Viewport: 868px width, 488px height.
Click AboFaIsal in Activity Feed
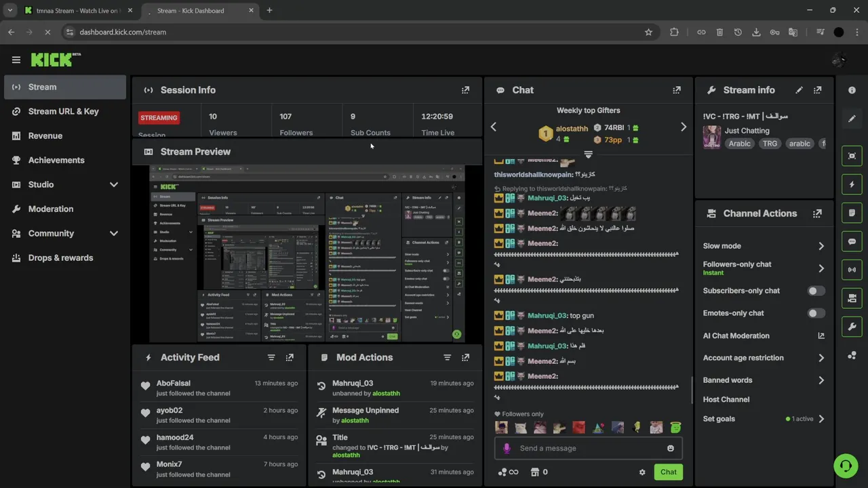pos(174,384)
